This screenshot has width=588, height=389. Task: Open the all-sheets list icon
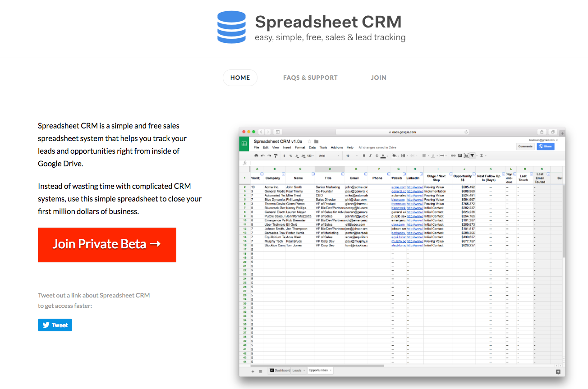point(260,371)
